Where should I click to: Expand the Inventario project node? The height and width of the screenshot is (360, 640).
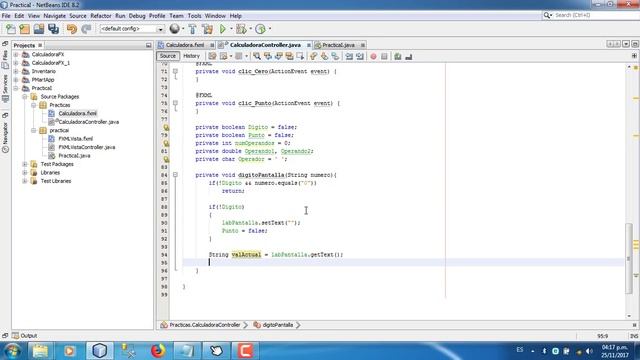[x=16, y=71]
